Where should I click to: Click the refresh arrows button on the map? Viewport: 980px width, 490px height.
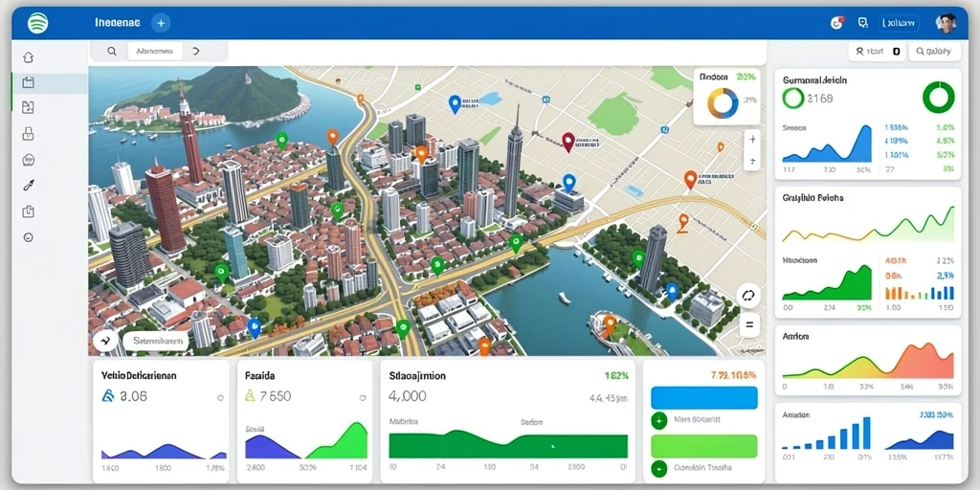748,295
